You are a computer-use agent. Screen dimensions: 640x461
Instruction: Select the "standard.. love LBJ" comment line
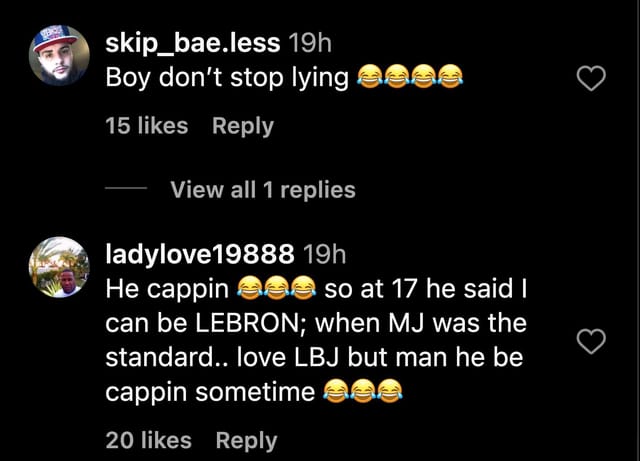tap(314, 357)
